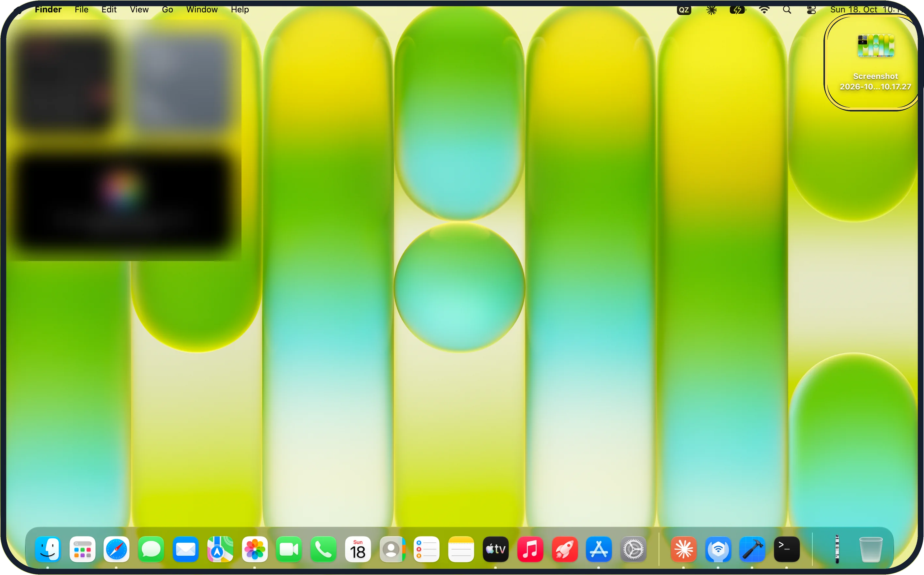The height and width of the screenshot is (575, 924).
Task: Open Reminders from the dock
Action: (x=427, y=549)
